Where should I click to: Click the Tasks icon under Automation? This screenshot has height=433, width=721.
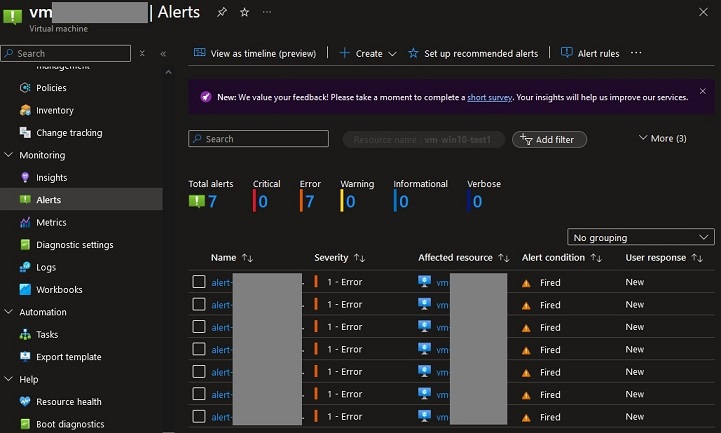click(x=25, y=334)
